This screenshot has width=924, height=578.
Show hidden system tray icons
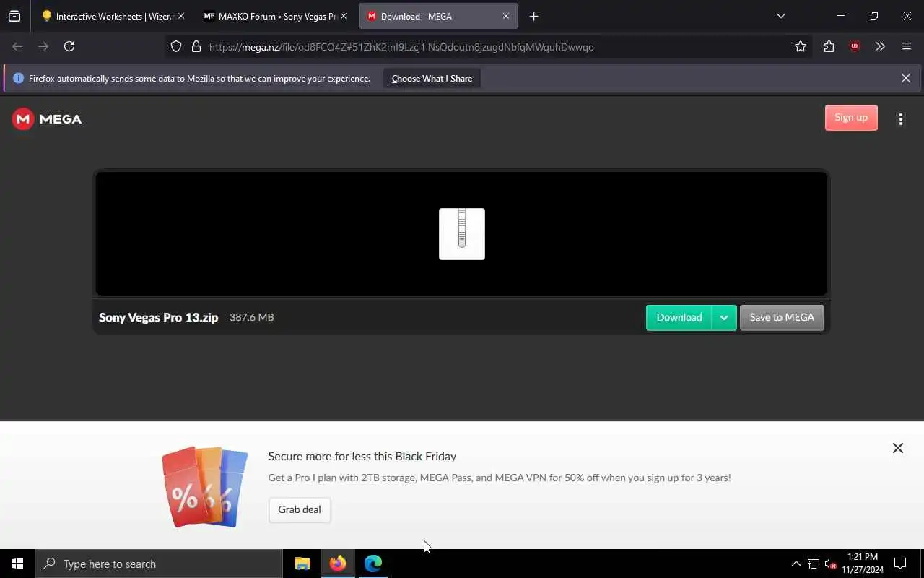coord(796,564)
